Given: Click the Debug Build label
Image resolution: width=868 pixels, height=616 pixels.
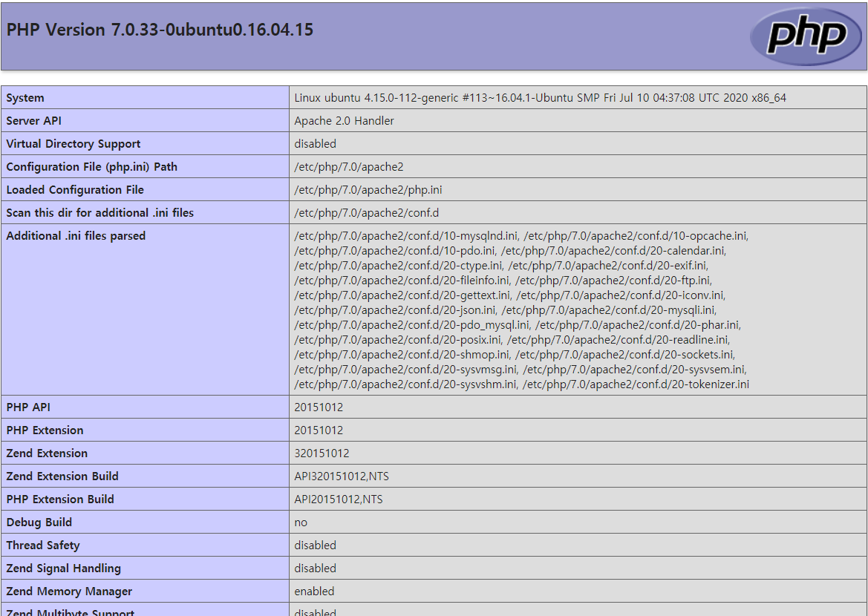Looking at the screenshot, I should click(x=39, y=522).
